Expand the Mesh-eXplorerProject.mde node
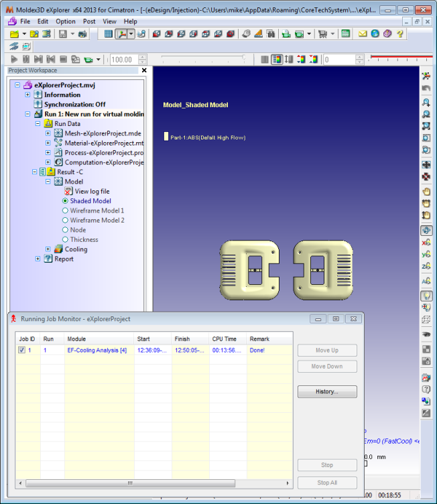This screenshot has height=504, width=437. click(x=48, y=133)
